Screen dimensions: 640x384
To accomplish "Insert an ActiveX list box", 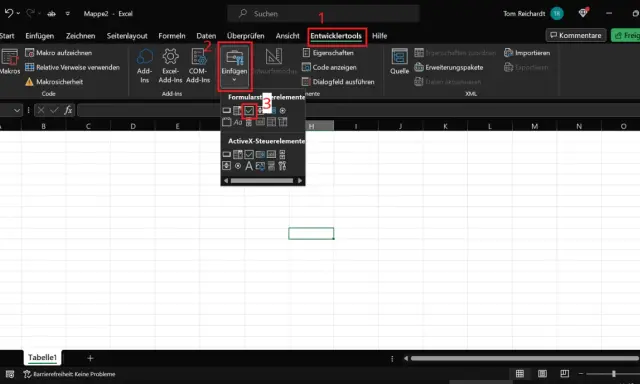I will [x=260, y=154].
